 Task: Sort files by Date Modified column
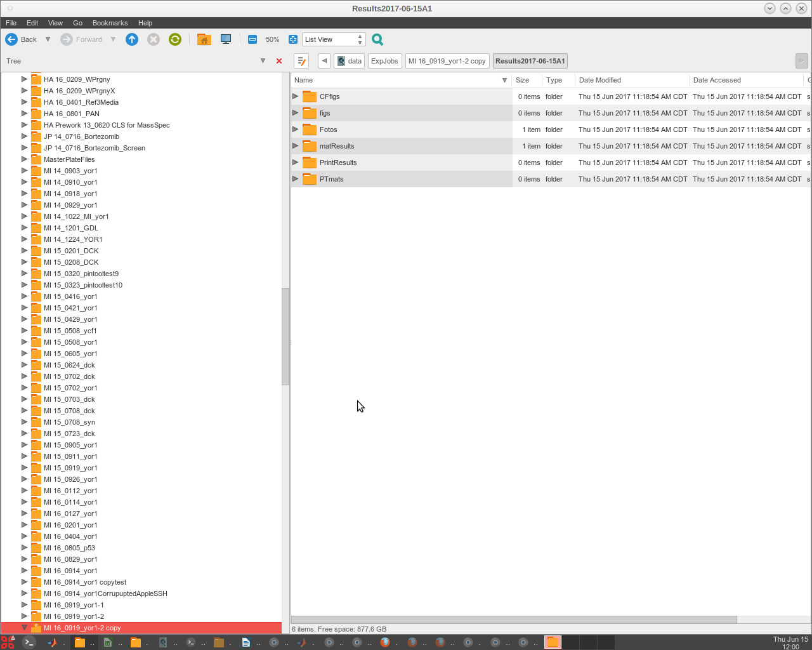[599, 80]
